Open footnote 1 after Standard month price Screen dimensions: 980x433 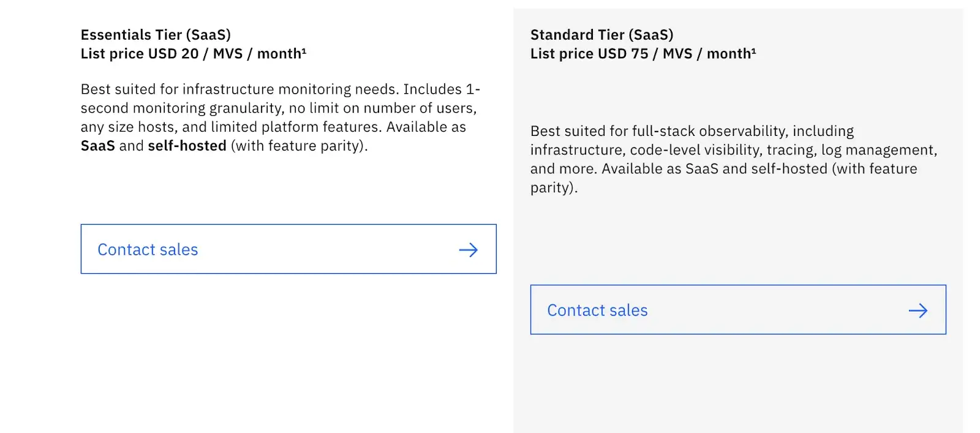click(753, 51)
